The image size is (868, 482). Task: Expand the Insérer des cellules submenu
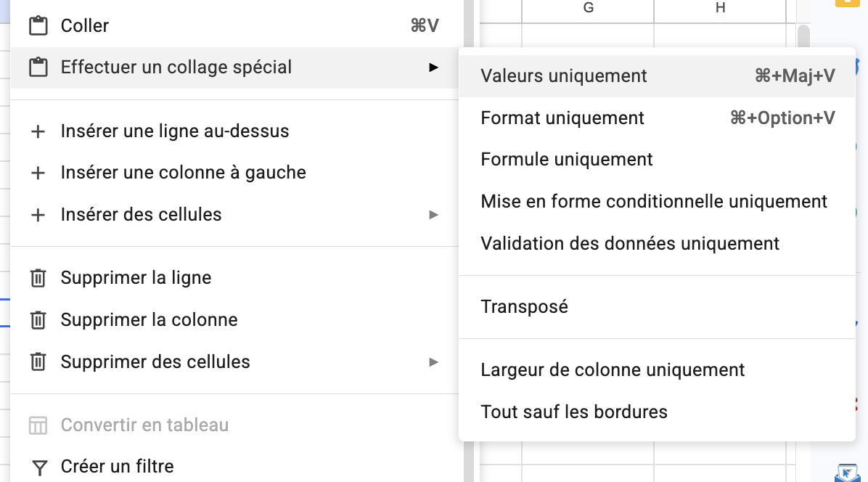(x=433, y=215)
